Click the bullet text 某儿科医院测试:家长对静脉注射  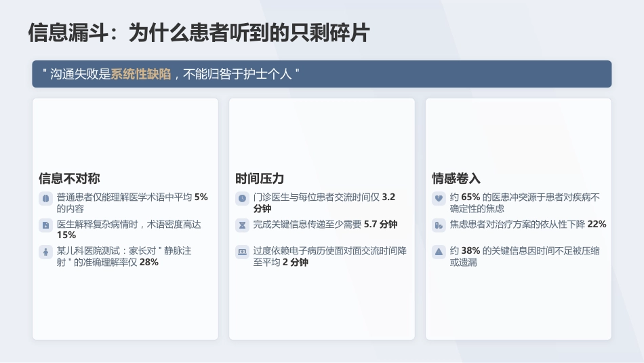coord(124,256)
